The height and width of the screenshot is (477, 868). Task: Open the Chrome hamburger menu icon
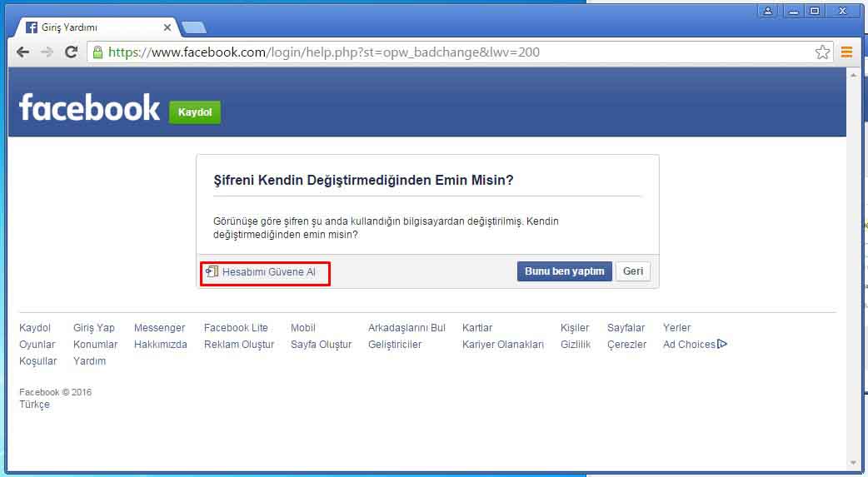(x=846, y=52)
